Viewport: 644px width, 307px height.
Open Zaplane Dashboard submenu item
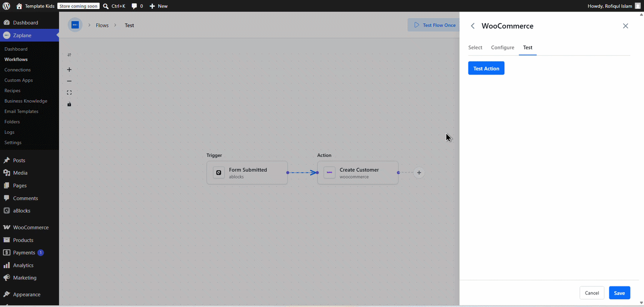16,49
